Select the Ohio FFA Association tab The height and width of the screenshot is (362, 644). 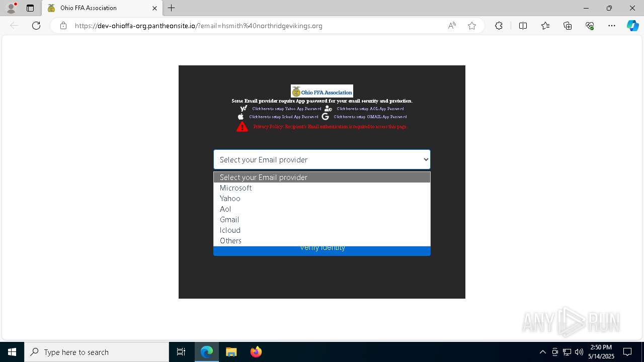coord(102,8)
